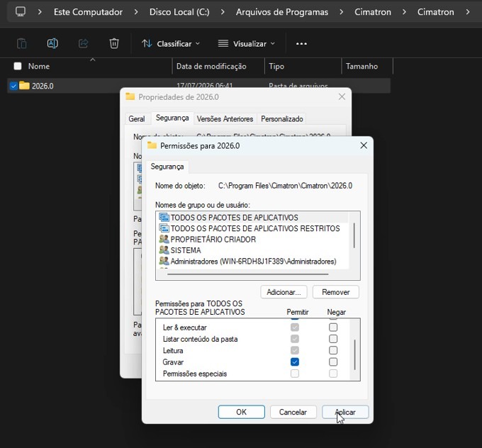The width and height of the screenshot is (482, 448).
Task: Click the Administradores user icon
Action: point(164,261)
